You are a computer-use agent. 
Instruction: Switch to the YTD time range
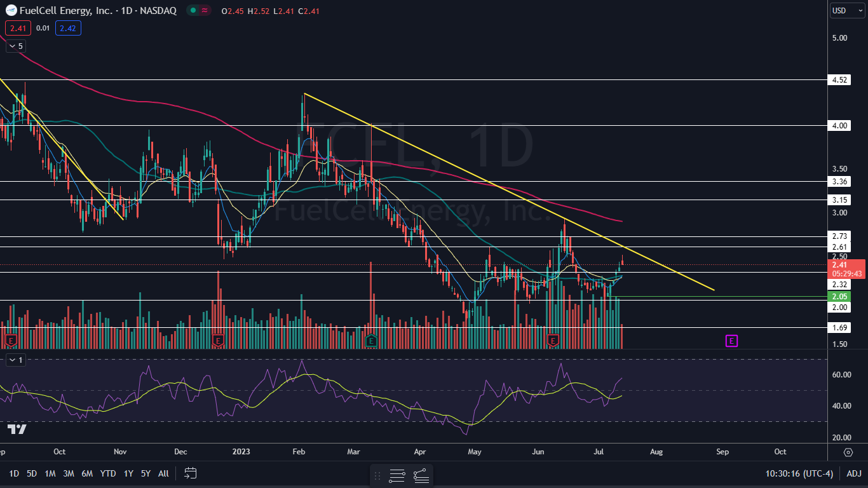tap(108, 473)
